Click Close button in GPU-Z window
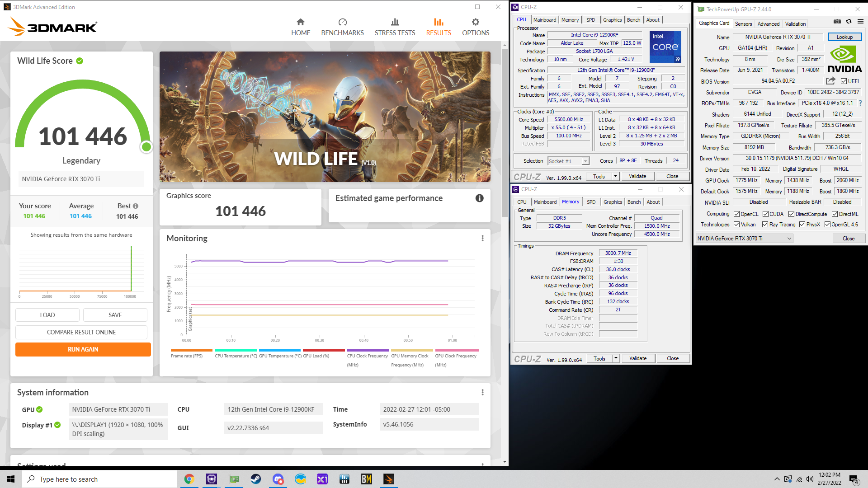868x488 pixels. click(849, 239)
